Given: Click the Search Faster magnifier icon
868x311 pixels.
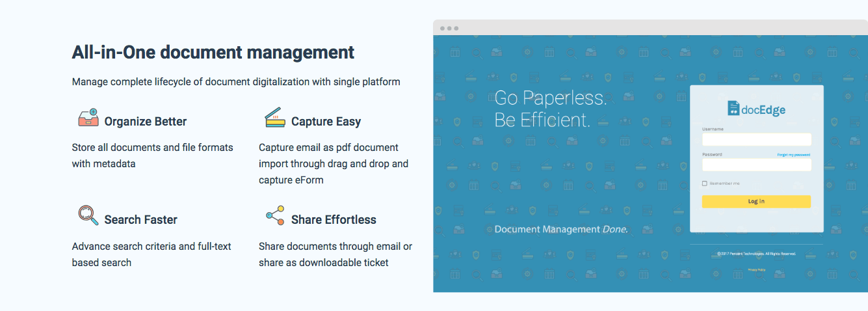Looking at the screenshot, I should tap(88, 215).
